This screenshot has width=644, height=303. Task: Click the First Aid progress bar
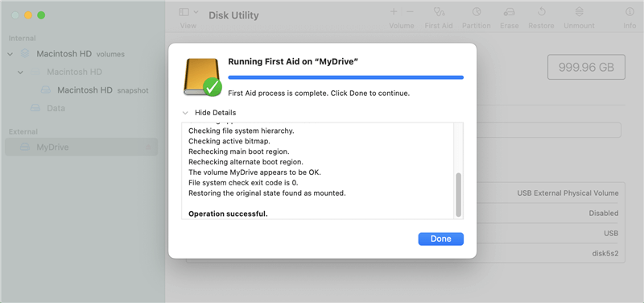346,77
